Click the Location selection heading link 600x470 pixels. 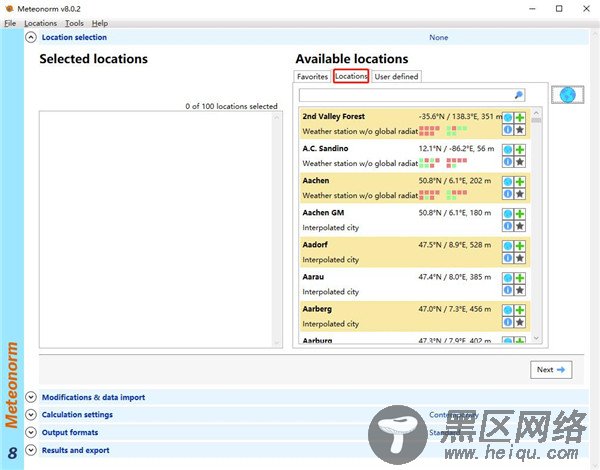tap(74, 38)
